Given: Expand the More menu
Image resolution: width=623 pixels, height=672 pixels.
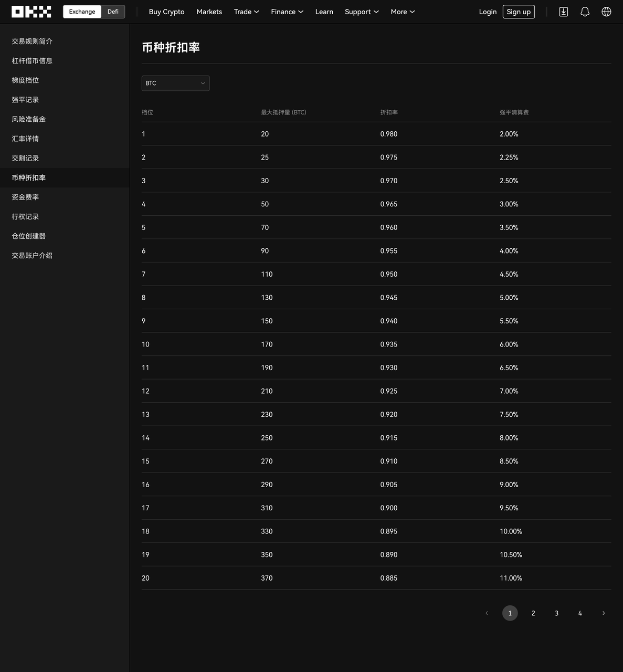Looking at the screenshot, I should 402,12.
